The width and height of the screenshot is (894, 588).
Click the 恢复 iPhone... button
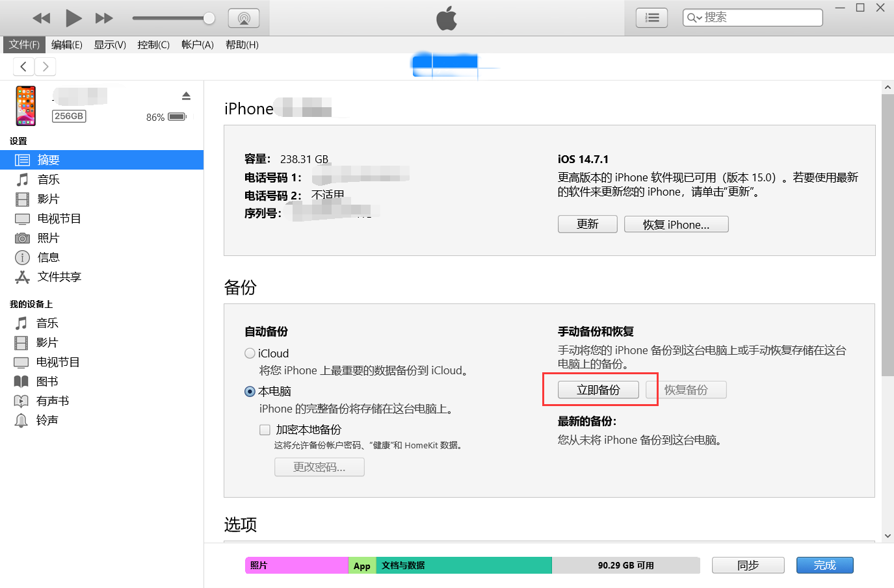(676, 224)
